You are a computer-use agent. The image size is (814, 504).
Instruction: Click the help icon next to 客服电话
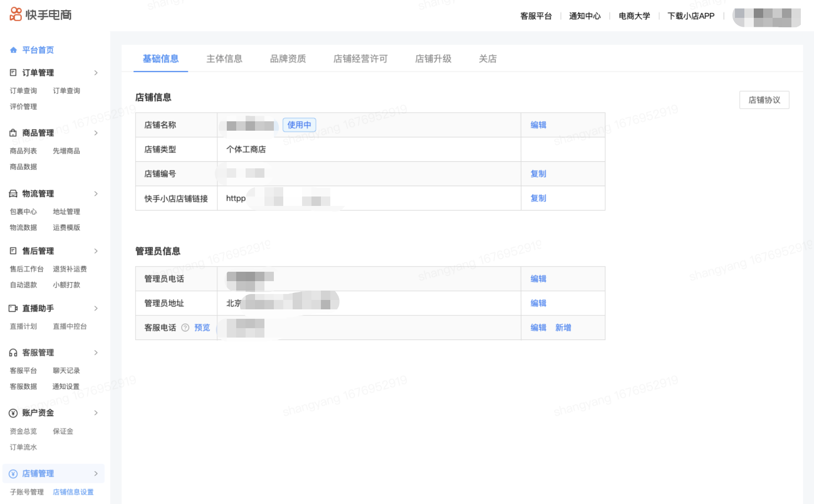click(185, 328)
